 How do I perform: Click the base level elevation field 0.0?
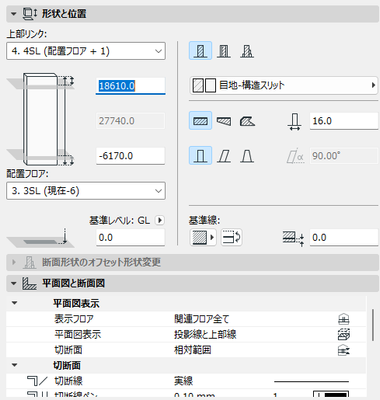[131, 238]
